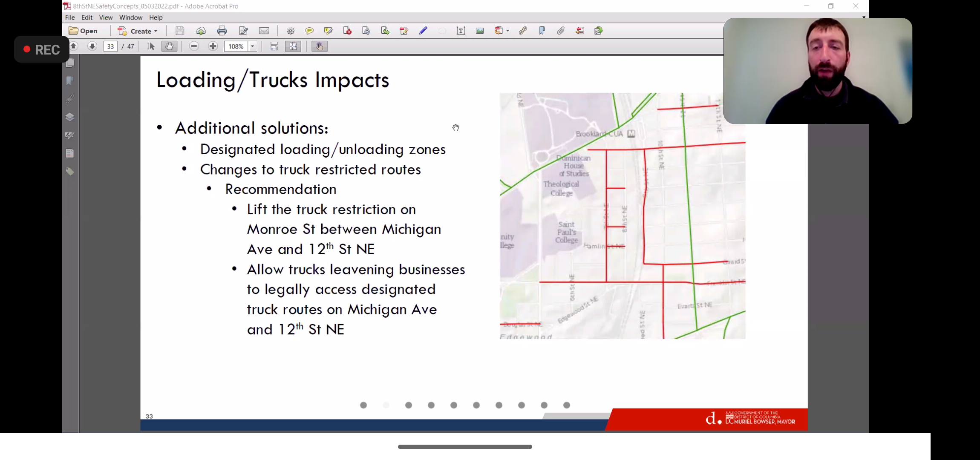The width and height of the screenshot is (980, 460).
Task: Click the Open file button
Action: [84, 31]
